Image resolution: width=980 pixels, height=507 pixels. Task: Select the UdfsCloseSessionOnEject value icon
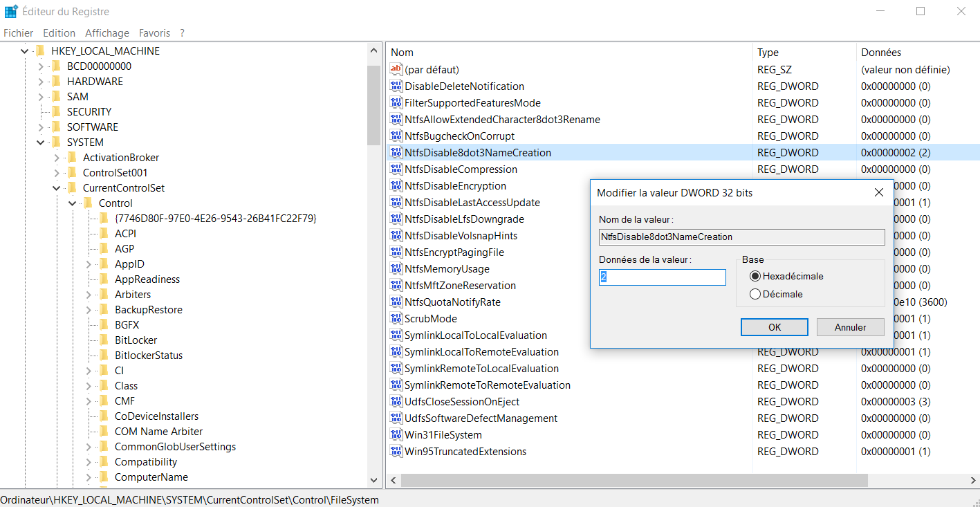pyautogui.click(x=396, y=402)
